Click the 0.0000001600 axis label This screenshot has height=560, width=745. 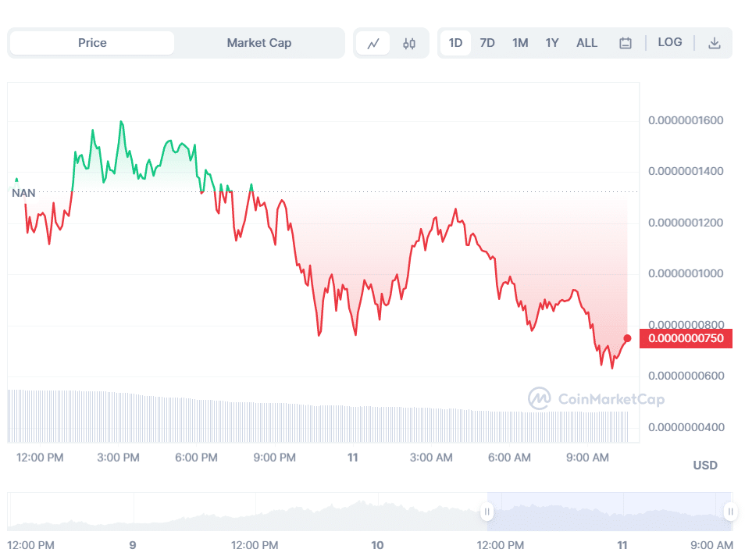coord(686,120)
